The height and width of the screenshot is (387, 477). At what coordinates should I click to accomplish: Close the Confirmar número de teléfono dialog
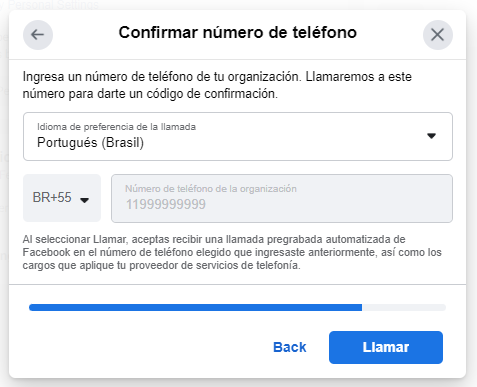(x=438, y=35)
